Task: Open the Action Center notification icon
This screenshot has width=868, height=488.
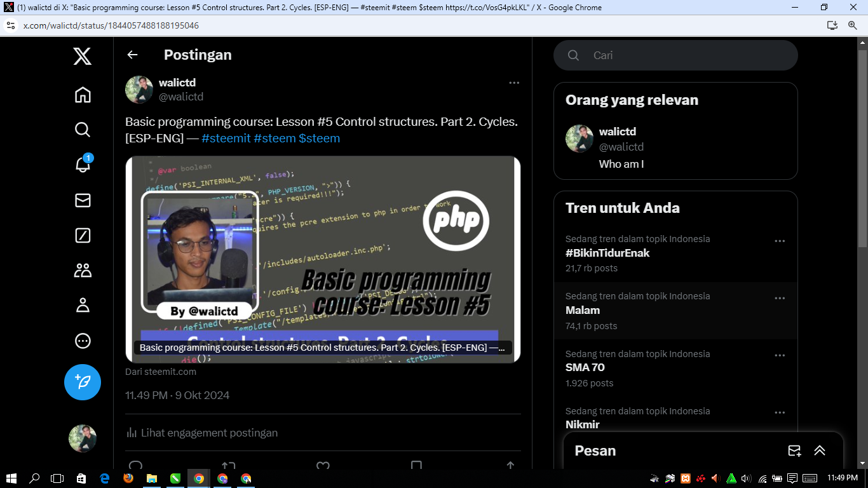Action: pos(792,478)
